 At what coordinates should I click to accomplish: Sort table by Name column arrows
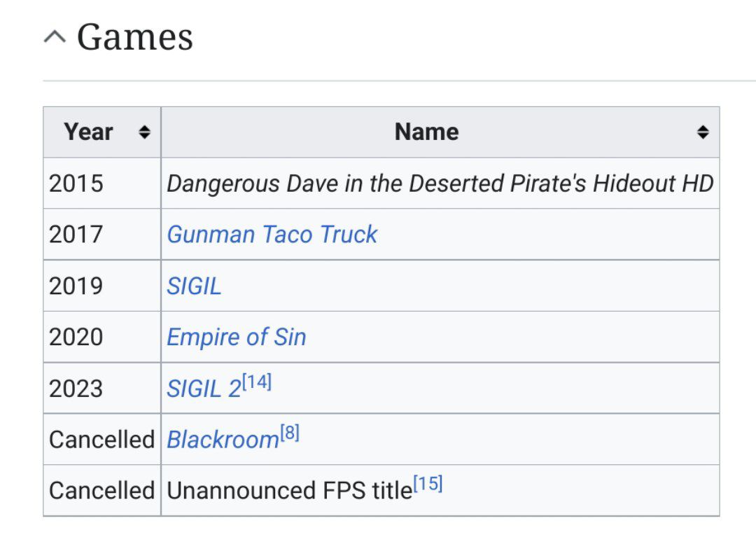coord(703,132)
